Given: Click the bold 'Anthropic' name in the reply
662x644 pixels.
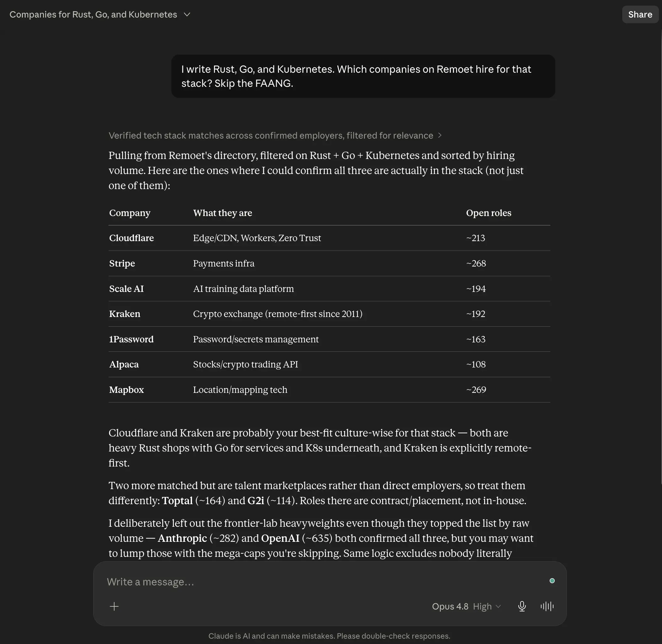Looking at the screenshot, I should tap(182, 538).
